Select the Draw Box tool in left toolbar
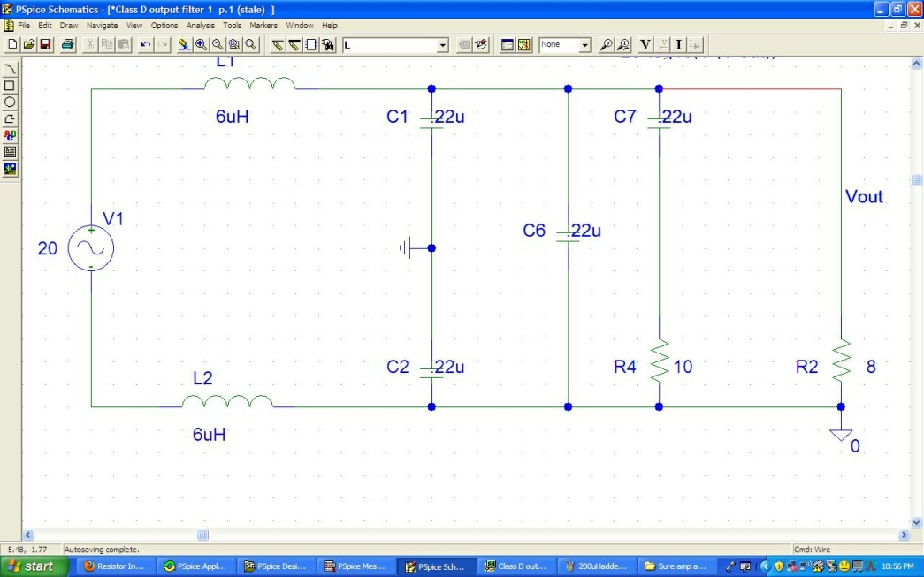 point(10,86)
